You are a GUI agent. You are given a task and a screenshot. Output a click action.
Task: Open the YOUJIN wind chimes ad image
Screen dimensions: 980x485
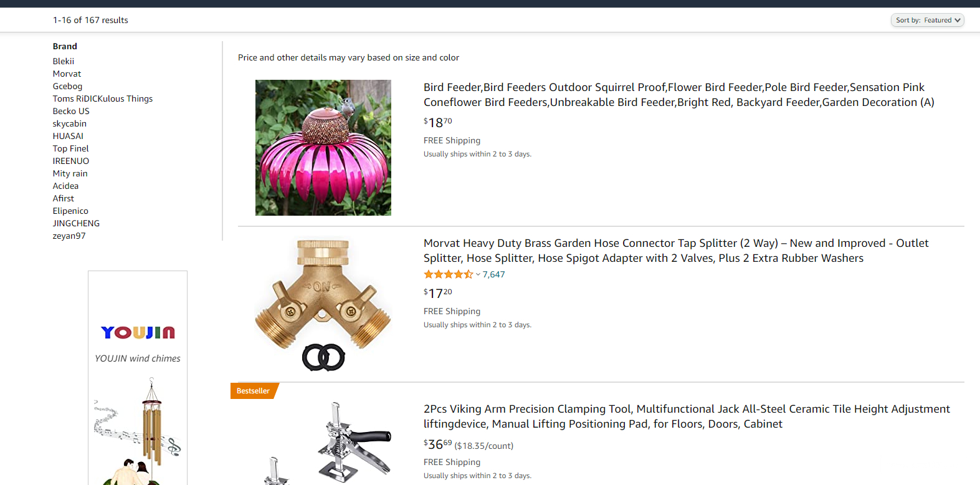coord(138,430)
